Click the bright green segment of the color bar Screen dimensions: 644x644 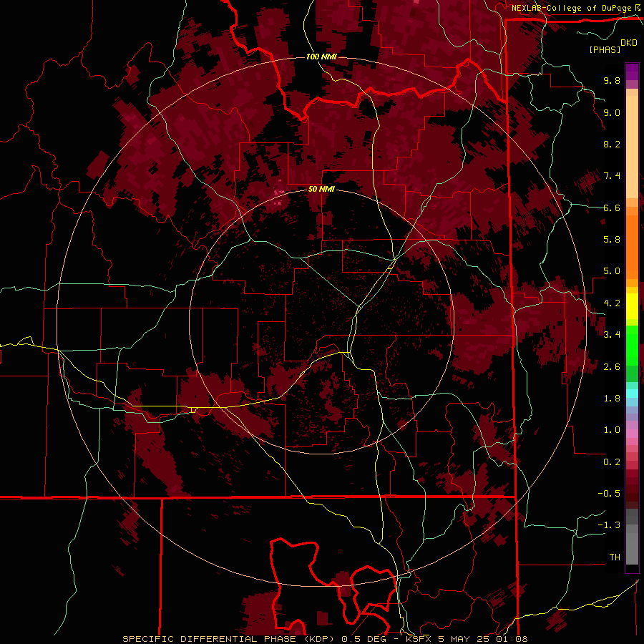pos(632,345)
